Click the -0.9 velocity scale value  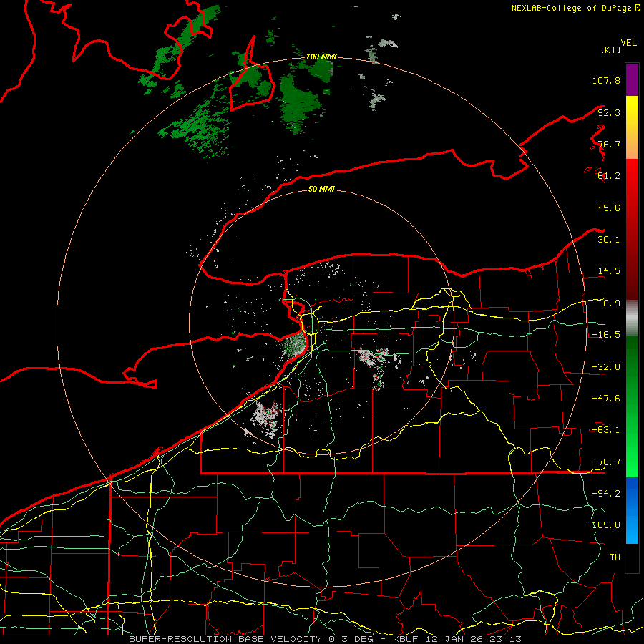tap(609, 303)
